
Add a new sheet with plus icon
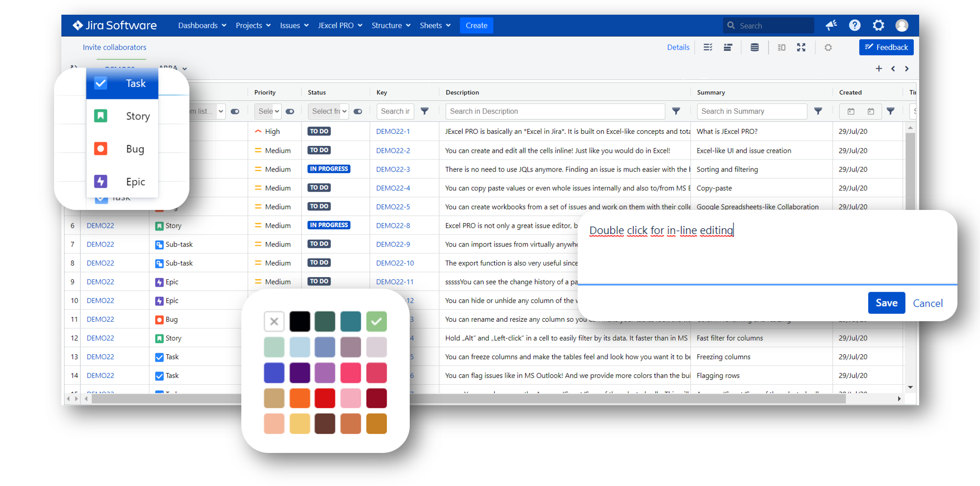tap(879, 68)
